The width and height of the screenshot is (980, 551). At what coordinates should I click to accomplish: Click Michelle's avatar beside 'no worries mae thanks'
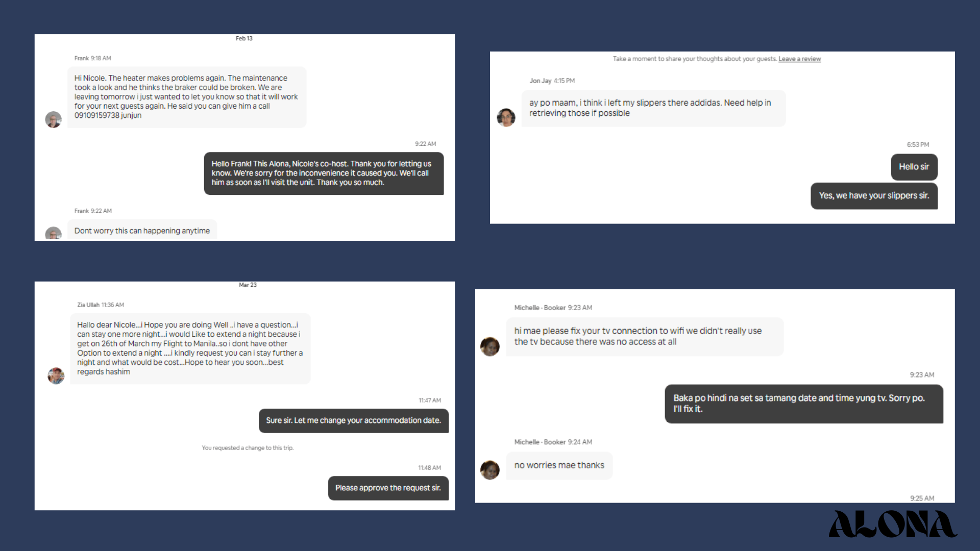click(490, 470)
